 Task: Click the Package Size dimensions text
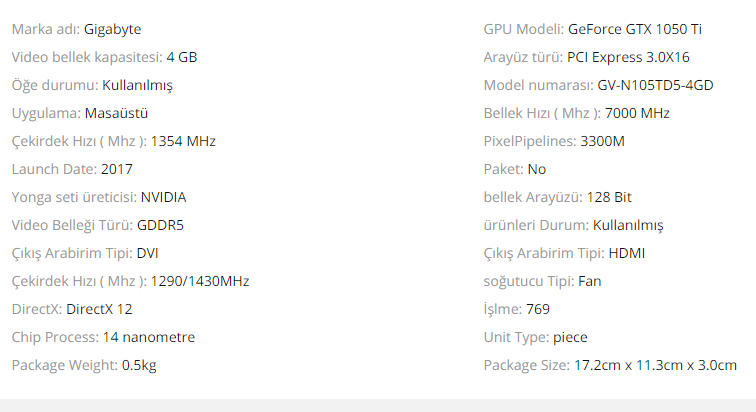(x=655, y=365)
